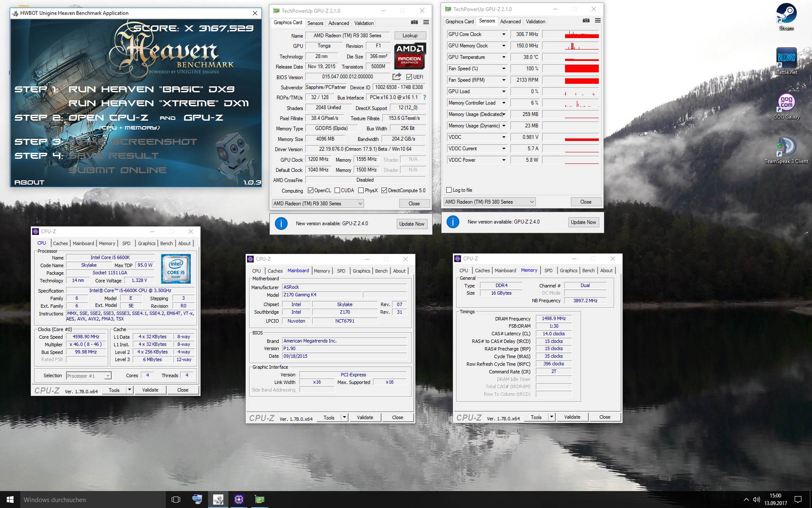This screenshot has width=812, height=508.
Task: Click the Intel Core i5 logo in CPU-Z
Action: point(176,269)
